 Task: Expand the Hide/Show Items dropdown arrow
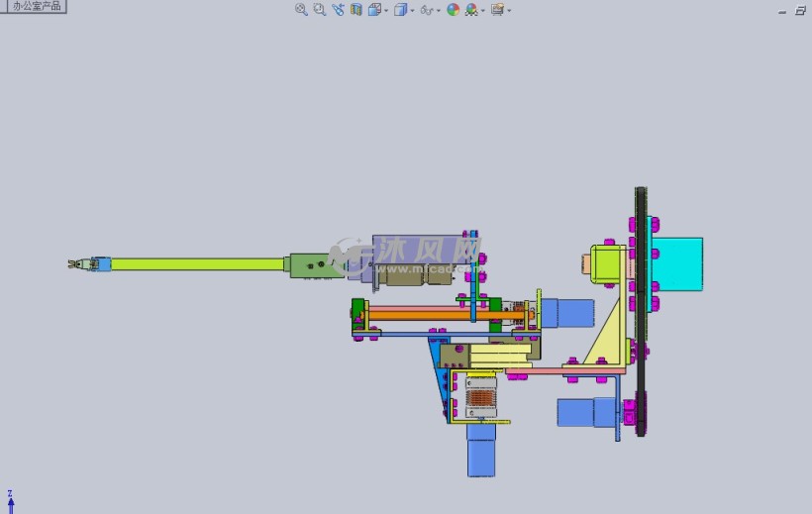click(438, 11)
